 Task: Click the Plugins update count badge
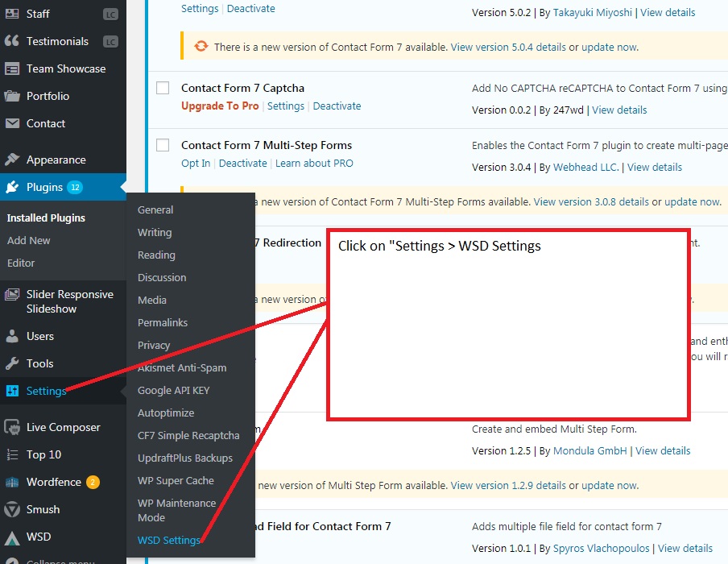click(x=75, y=187)
